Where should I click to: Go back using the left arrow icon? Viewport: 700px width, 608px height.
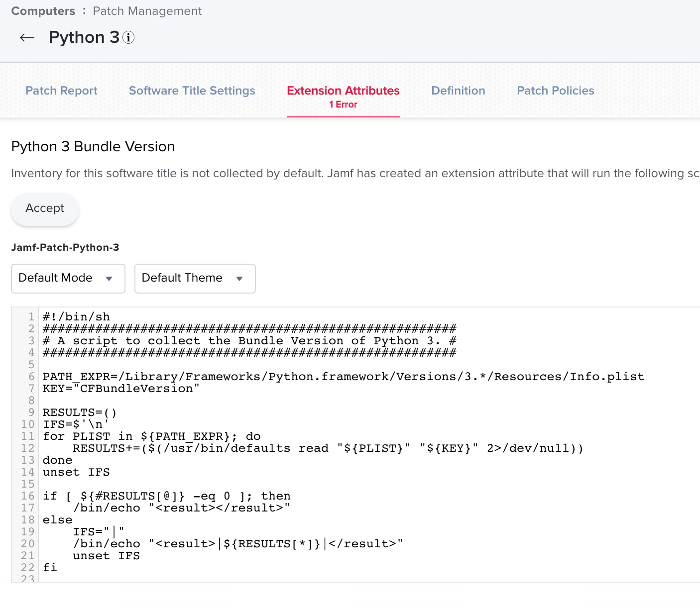[27, 38]
